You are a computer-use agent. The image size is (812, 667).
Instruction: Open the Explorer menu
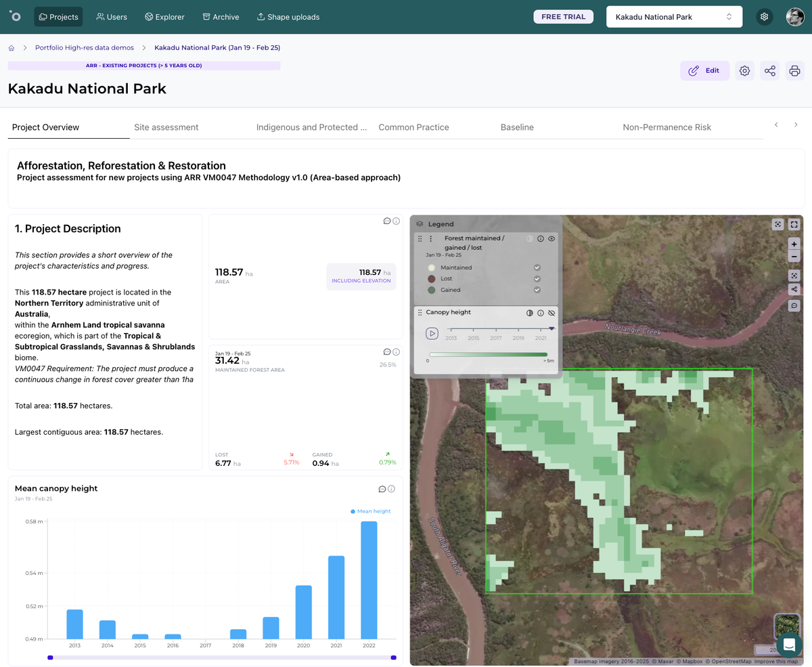click(x=164, y=17)
